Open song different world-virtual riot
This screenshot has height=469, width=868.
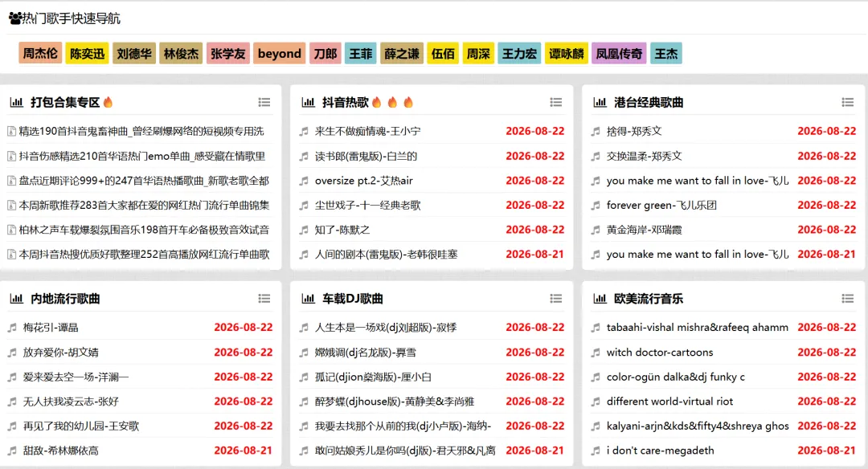(x=669, y=402)
